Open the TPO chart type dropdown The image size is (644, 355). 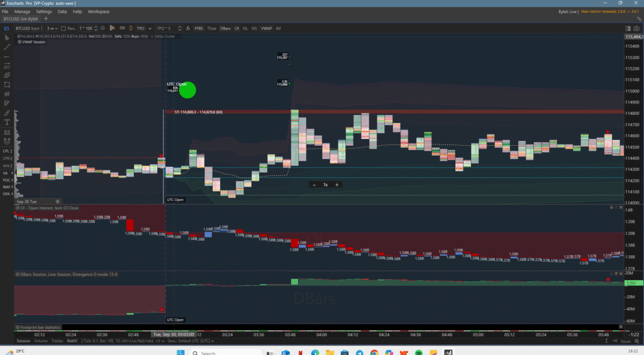[x=142, y=28]
